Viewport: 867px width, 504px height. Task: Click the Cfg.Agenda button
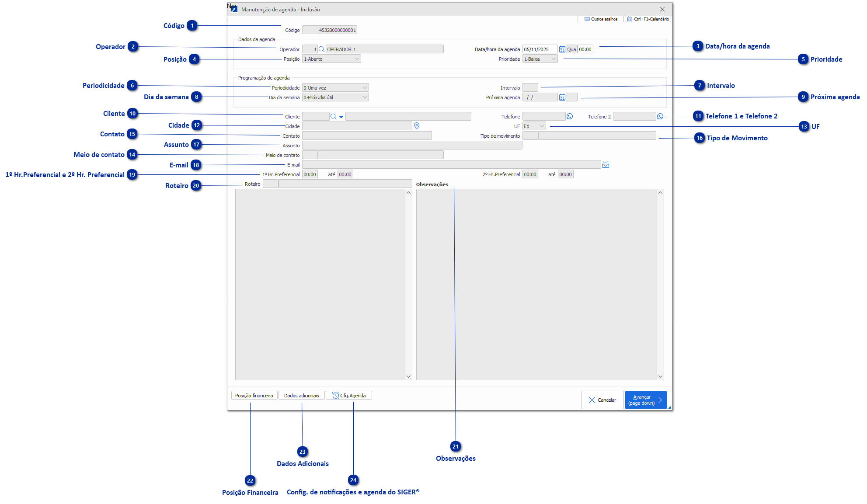point(349,396)
